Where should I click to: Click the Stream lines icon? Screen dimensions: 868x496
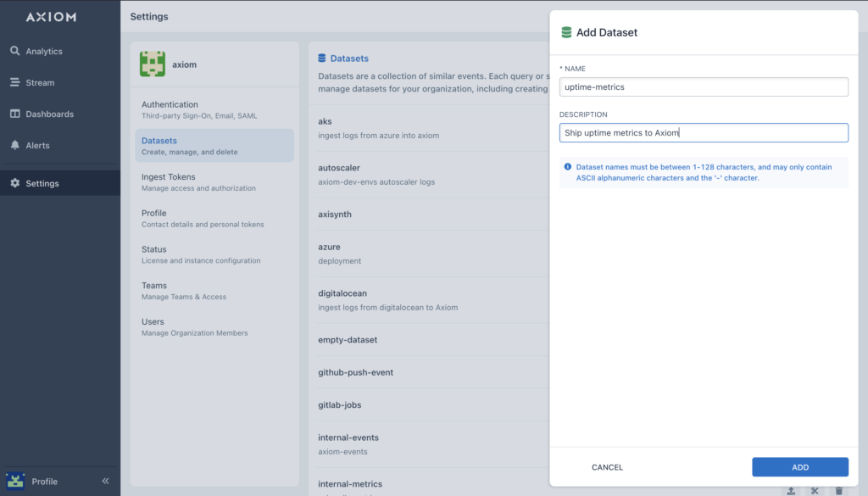[x=15, y=82]
